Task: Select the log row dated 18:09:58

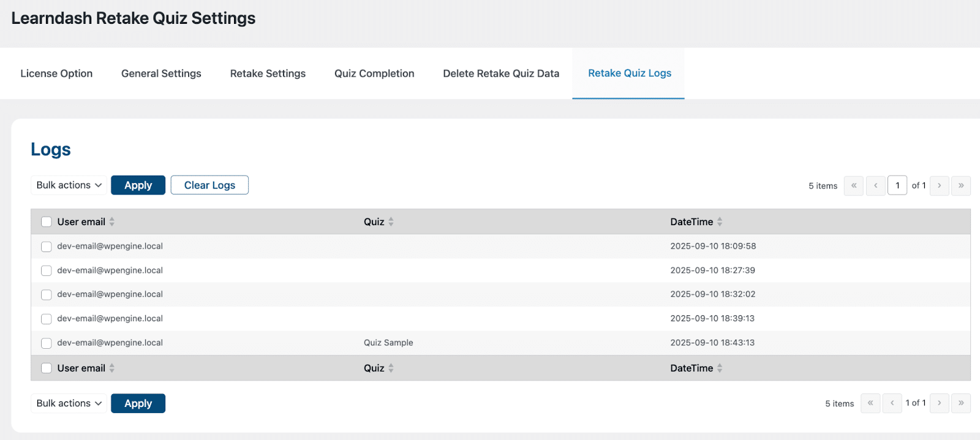Action: (47, 247)
